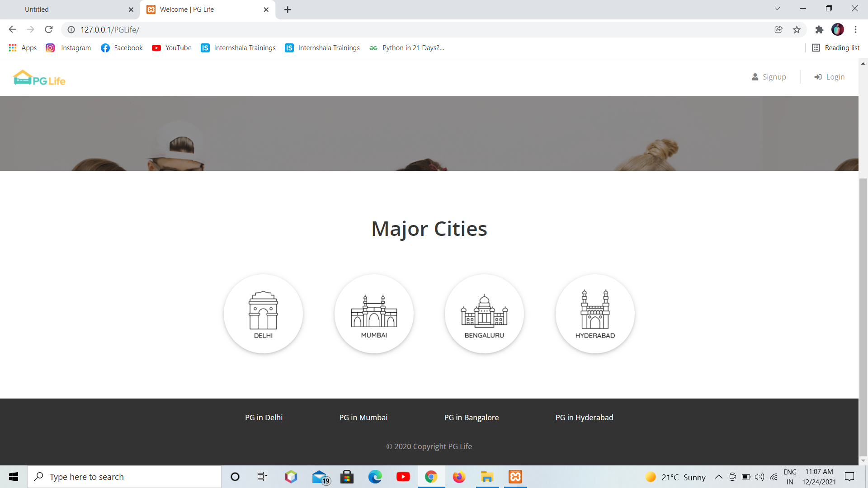
Task: Click the Signup button
Action: click(769, 77)
